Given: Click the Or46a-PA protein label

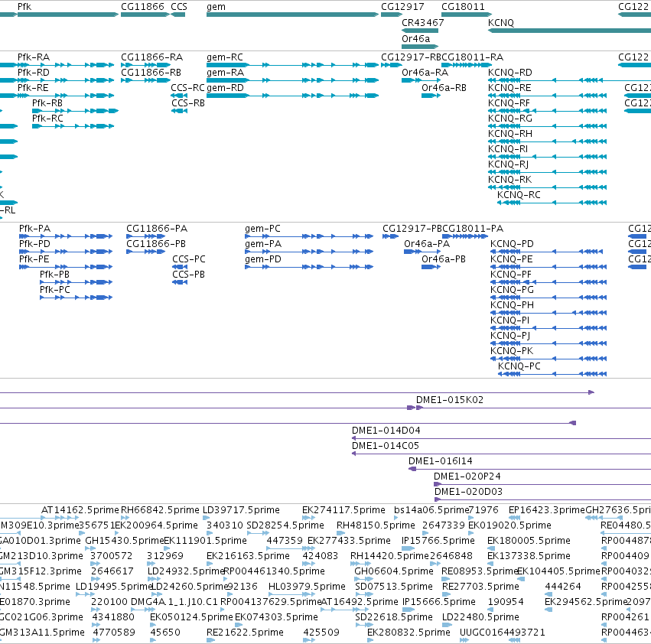Looking at the screenshot, I should (x=427, y=244).
